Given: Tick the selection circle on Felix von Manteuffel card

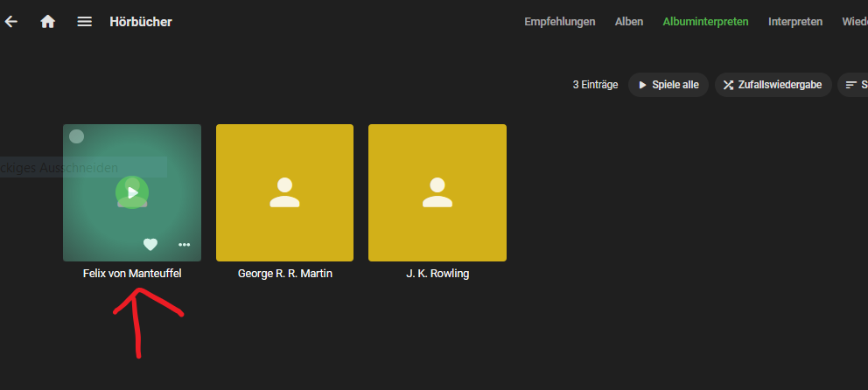Looking at the screenshot, I should (76, 136).
